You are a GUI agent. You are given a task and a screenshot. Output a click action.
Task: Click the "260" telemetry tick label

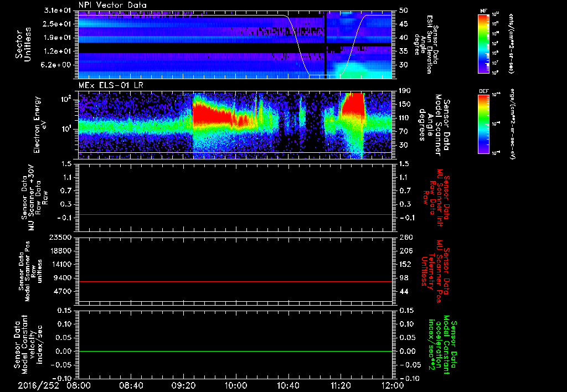tap(405, 237)
